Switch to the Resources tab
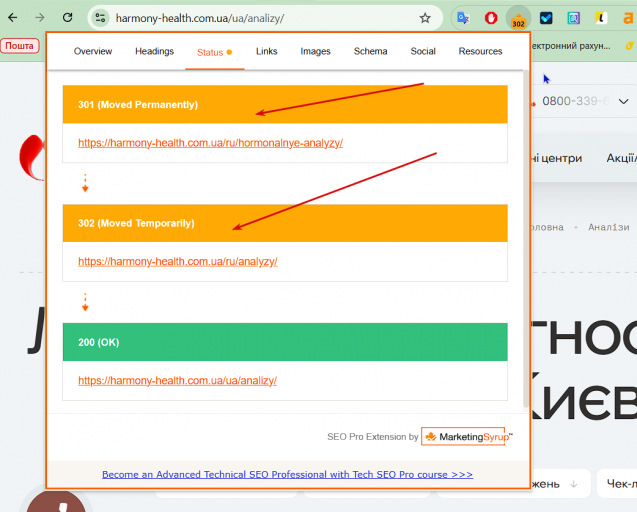The image size is (637, 512). click(480, 51)
